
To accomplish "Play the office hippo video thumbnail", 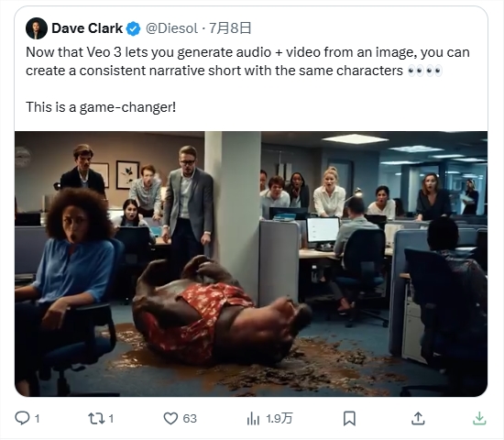I will pyautogui.click(x=251, y=264).
